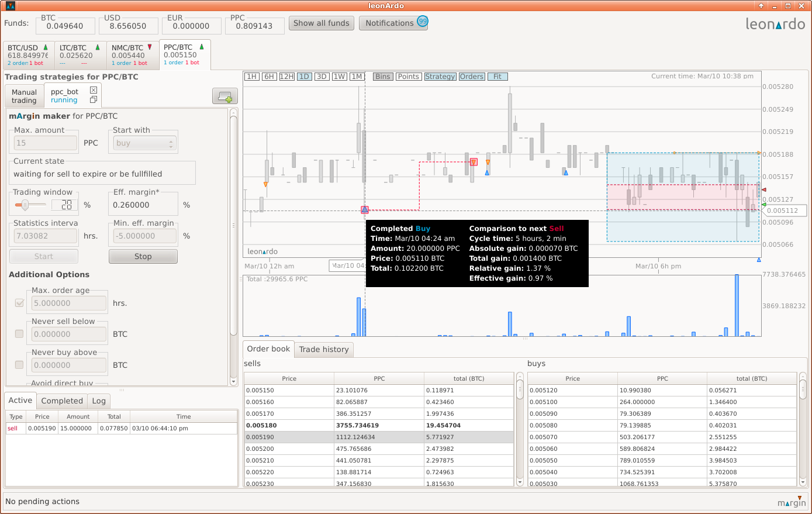Click the total (BTC) header in buys table
The width and height of the screenshot is (812, 514).
[x=752, y=378]
